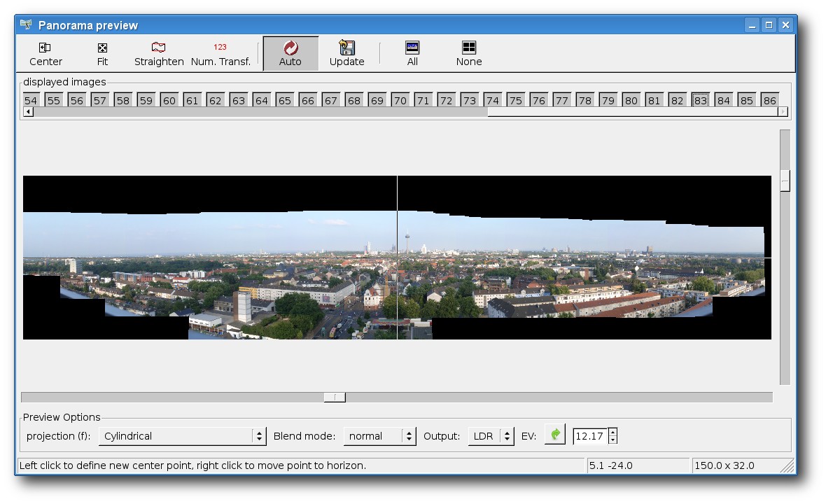Screen dimensions: 826x504
Task: Select the Fit panorama icon
Action: click(102, 48)
